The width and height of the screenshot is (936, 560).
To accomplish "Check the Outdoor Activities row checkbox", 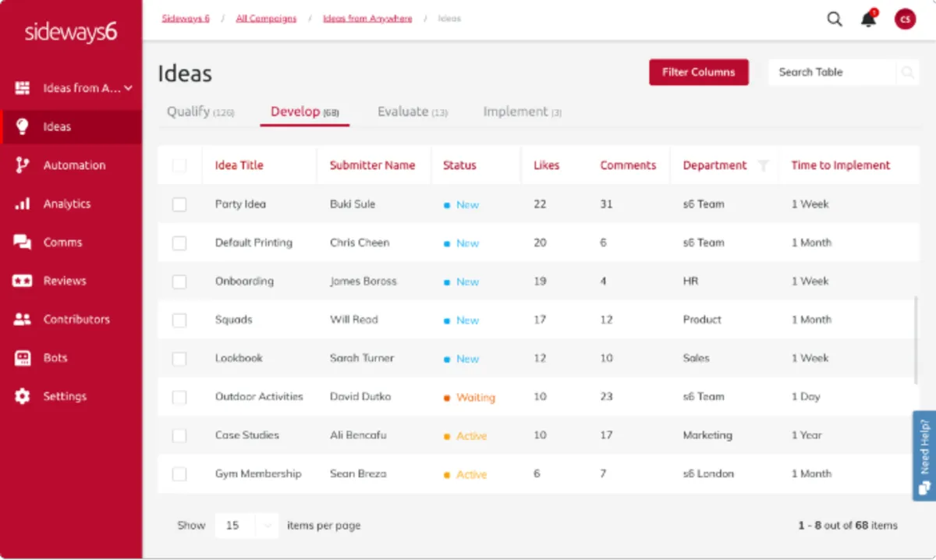I will click(179, 397).
